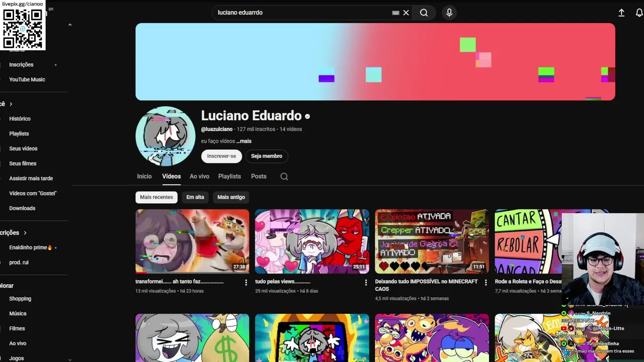Clear the search text with X icon
The width and height of the screenshot is (644, 362).
[x=406, y=13]
